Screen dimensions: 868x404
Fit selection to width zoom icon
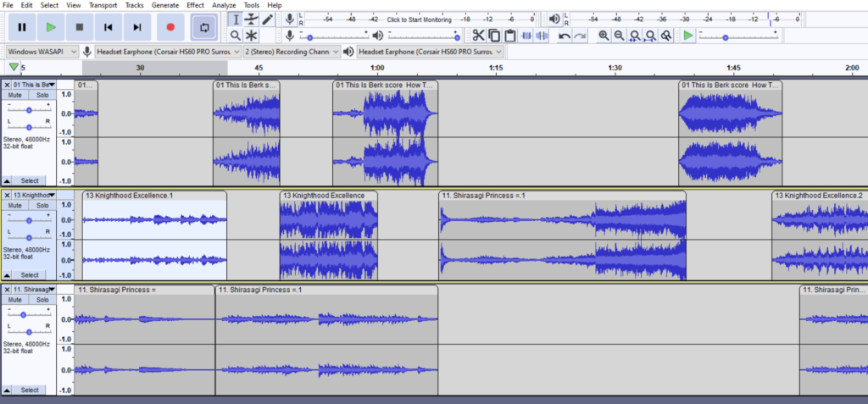pyautogui.click(x=635, y=36)
